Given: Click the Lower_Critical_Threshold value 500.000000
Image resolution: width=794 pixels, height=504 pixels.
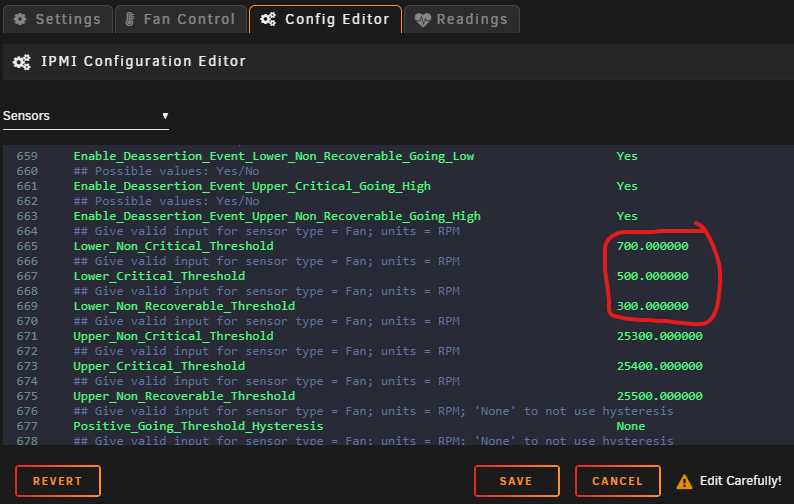Looking at the screenshot, I should click(652, 276).
